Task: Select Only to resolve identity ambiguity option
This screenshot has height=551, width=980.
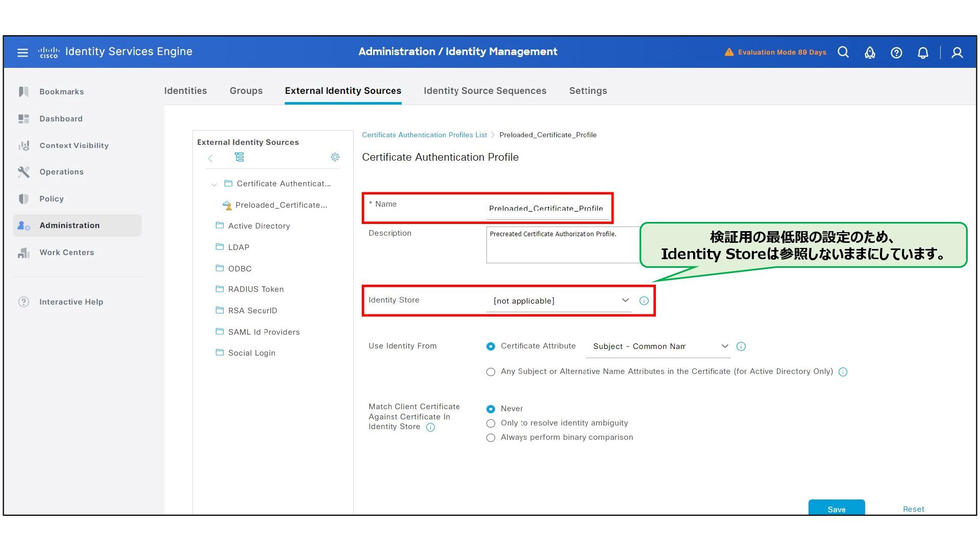Action: click(x=491, y=423)
